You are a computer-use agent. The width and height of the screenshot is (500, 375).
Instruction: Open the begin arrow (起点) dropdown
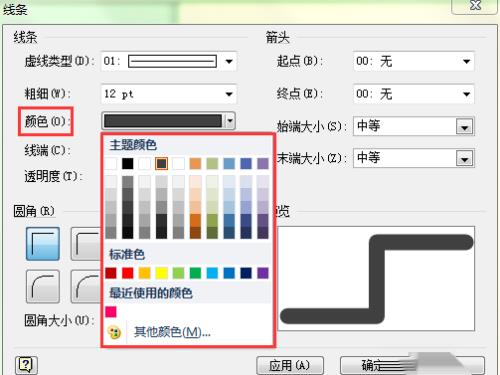click(413, 61)
